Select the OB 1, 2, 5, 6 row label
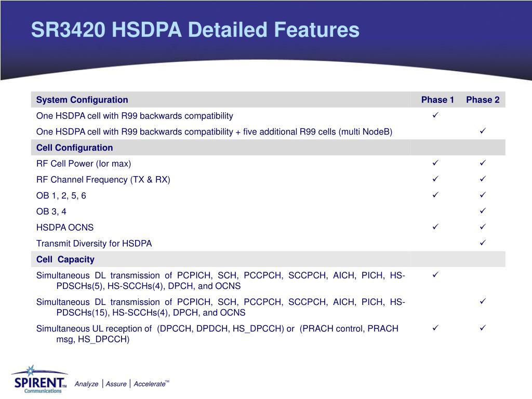This screenshot has height=399, width=532. [x=61, y=196]
